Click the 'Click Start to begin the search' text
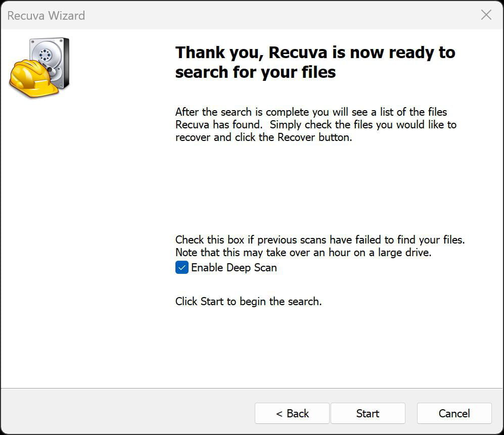 pos(248,301)
